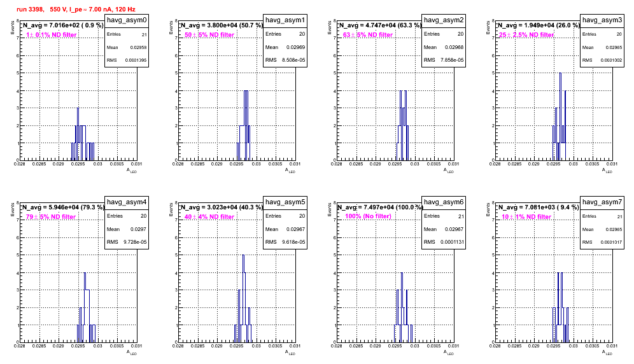The width and height of the screenshot is (634, 364).
Task: Click the N_avg = 3.800e+04 label
Action: click(x=221, y=25)
